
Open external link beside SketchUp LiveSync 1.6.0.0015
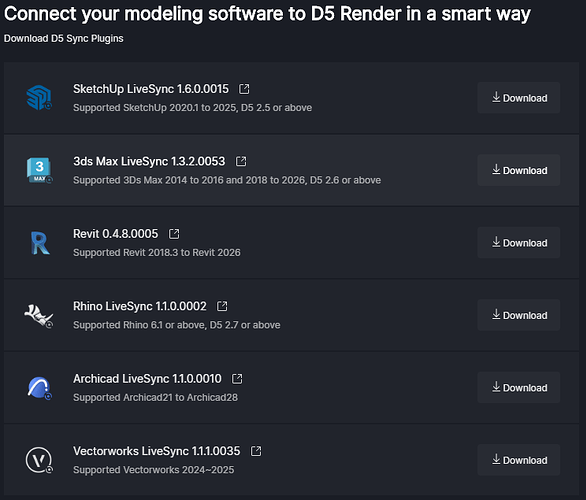(x=244, y=89)
